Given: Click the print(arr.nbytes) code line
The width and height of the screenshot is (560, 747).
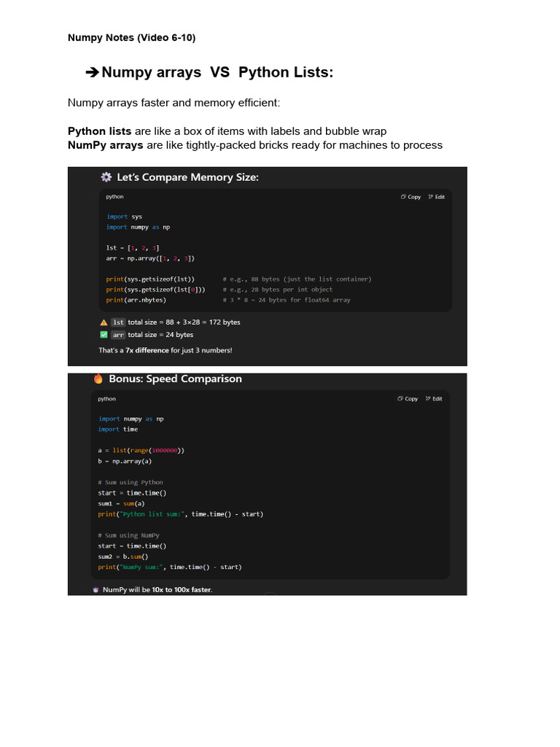Looking at the screenshot, I should [x=136, y=300].
